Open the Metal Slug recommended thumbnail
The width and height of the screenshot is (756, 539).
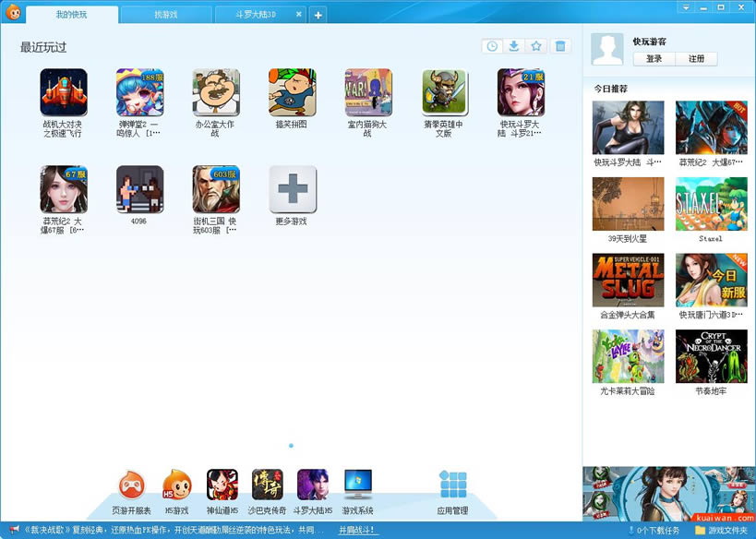[x=628, y=280]
